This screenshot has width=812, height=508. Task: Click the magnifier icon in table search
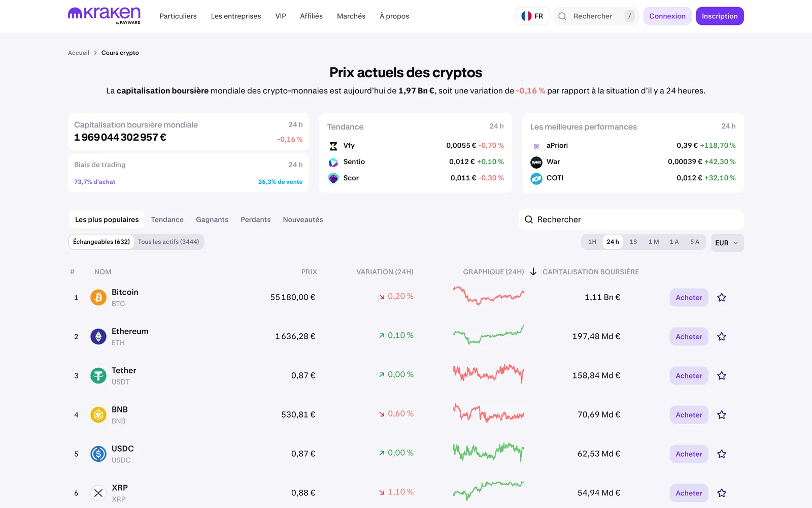pyautogui.click(x=529, y=219)
